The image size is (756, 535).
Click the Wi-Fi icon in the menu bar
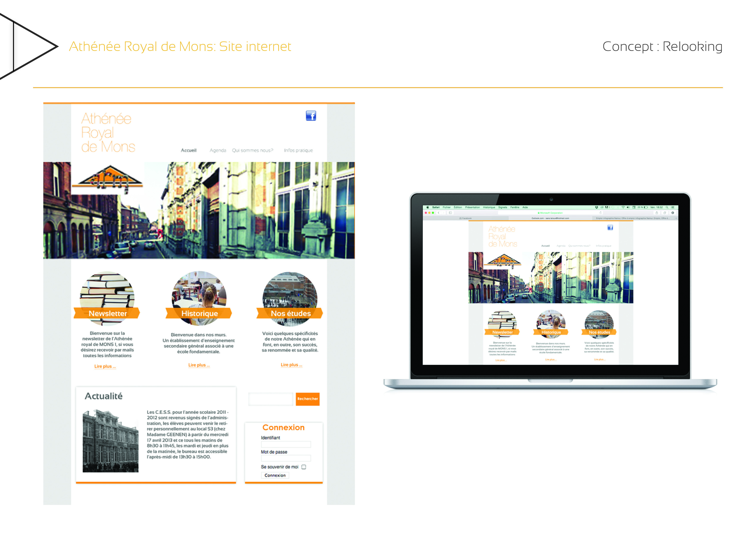tap(623, 207)
